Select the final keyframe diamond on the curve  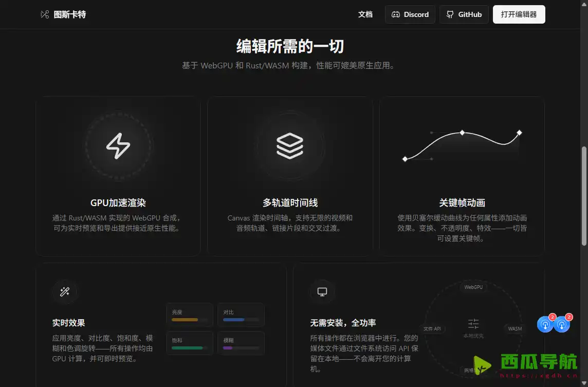click(x=519, y=133)
